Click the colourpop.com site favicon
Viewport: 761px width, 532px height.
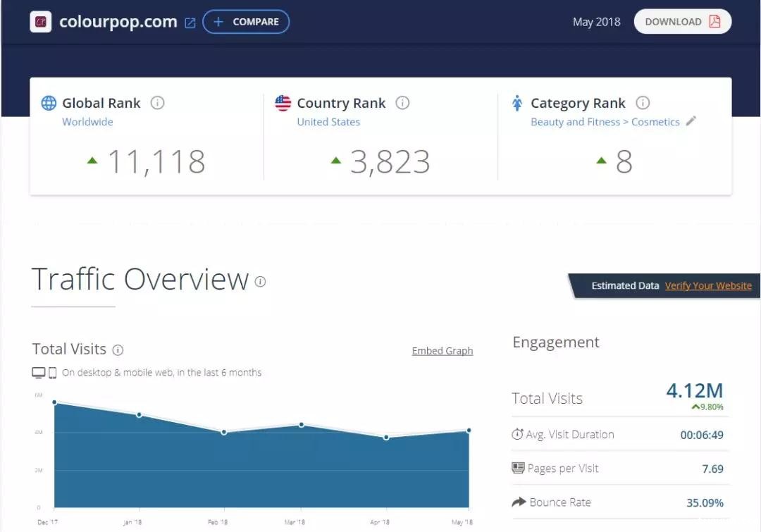coord(42,22)
